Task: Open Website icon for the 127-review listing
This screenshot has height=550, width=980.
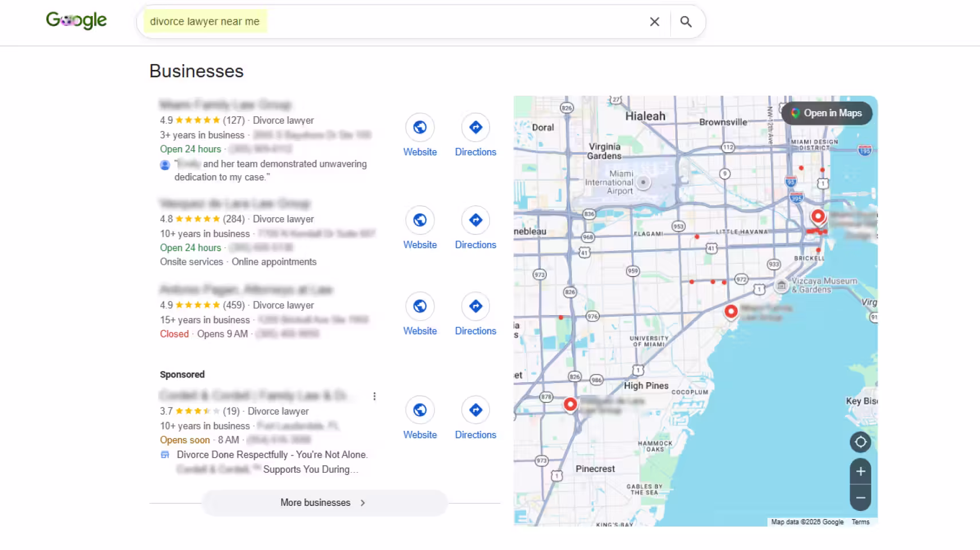Action: (x=420, y=127)
